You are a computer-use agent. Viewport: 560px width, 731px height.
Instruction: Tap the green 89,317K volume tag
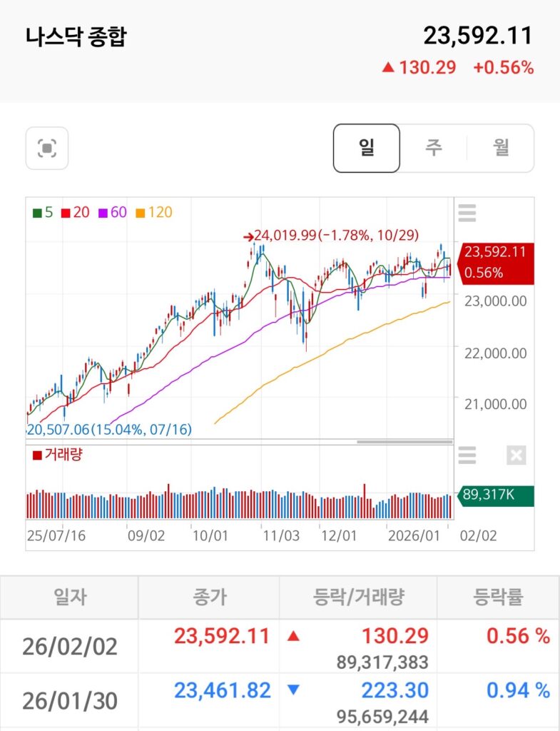point(494,495)
